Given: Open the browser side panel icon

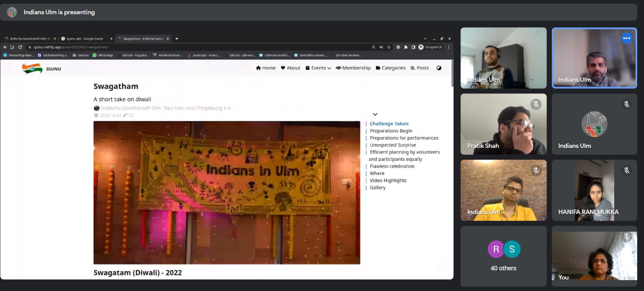Looking at the screenshot, I should click(x=413, y=47).
